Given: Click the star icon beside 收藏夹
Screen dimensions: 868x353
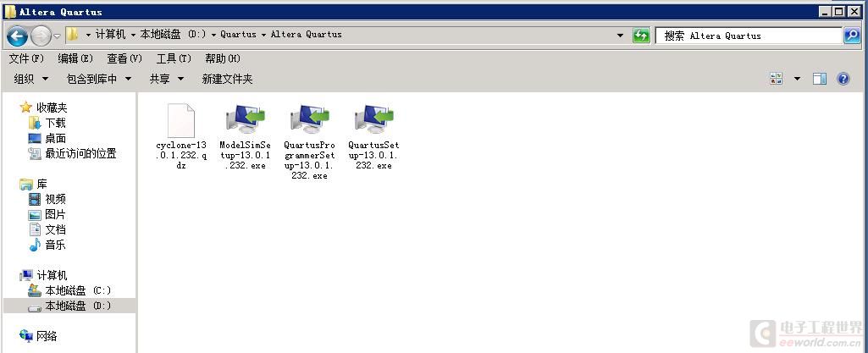Looking at the screenshot, I should point(26,108).
